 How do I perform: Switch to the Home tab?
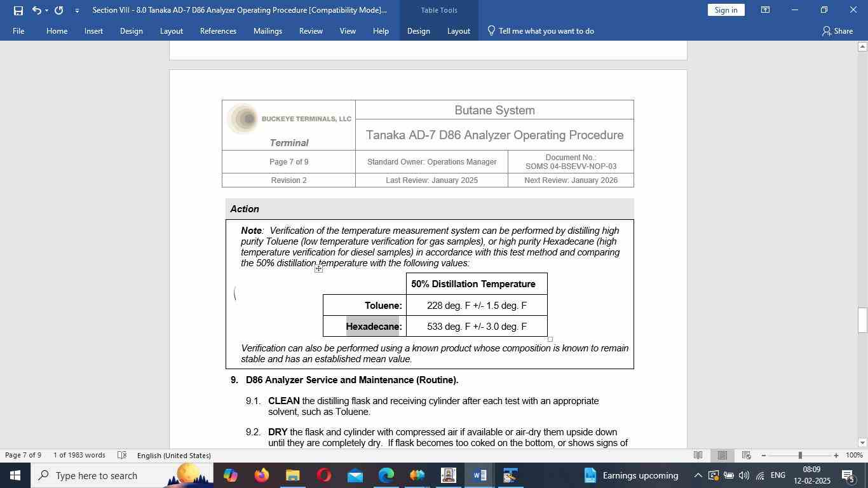click(57, 31)
